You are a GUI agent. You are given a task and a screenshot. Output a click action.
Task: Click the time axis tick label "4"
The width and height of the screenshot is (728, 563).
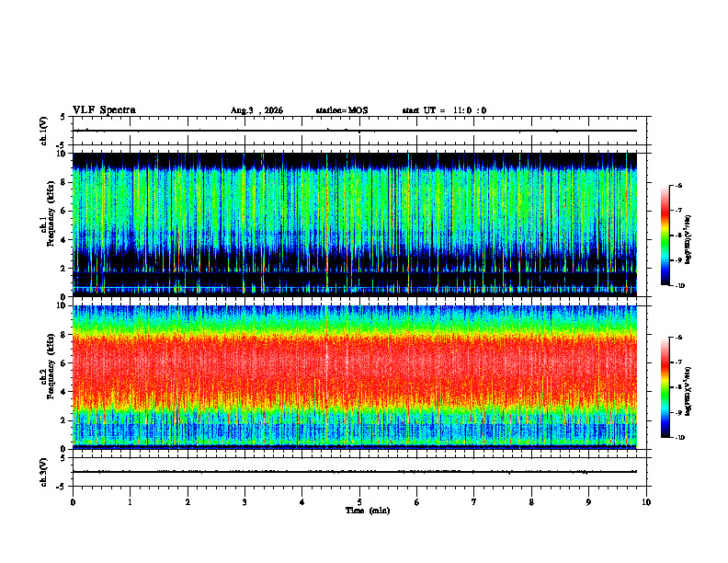301,502
